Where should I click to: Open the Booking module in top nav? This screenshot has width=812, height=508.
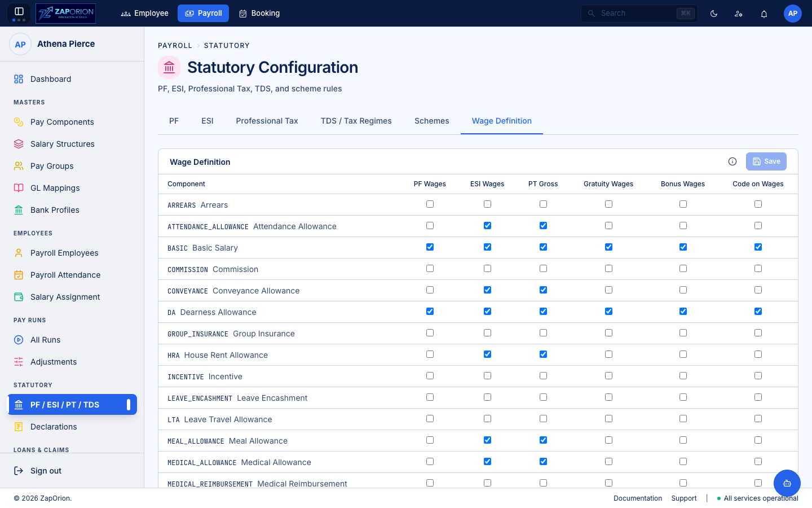[x=259, y=14]
